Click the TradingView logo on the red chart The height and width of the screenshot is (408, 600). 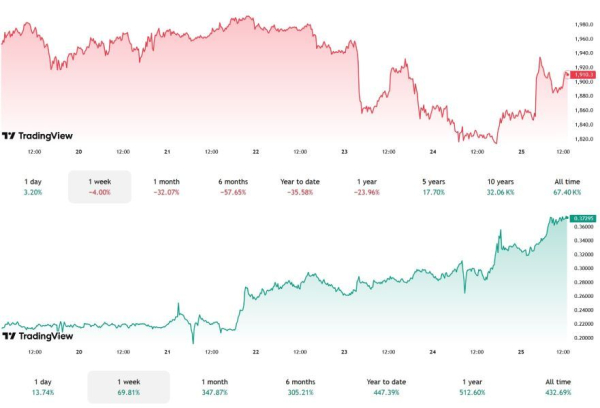pyautogui.click(x=36, y=136)
